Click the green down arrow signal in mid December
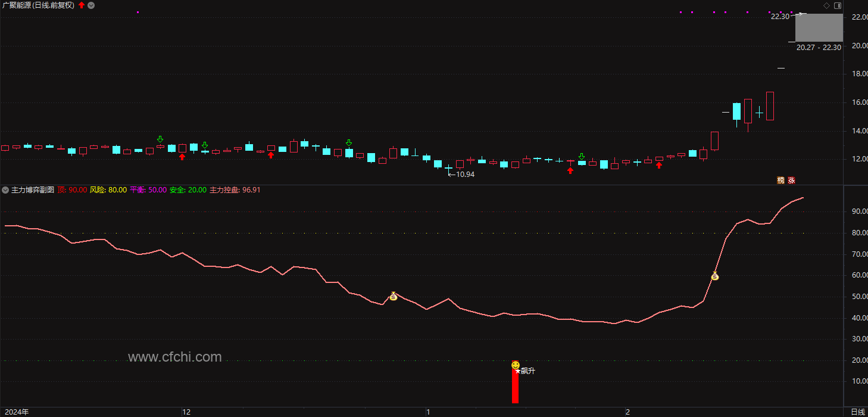868x417 pixels. [349, 143]
